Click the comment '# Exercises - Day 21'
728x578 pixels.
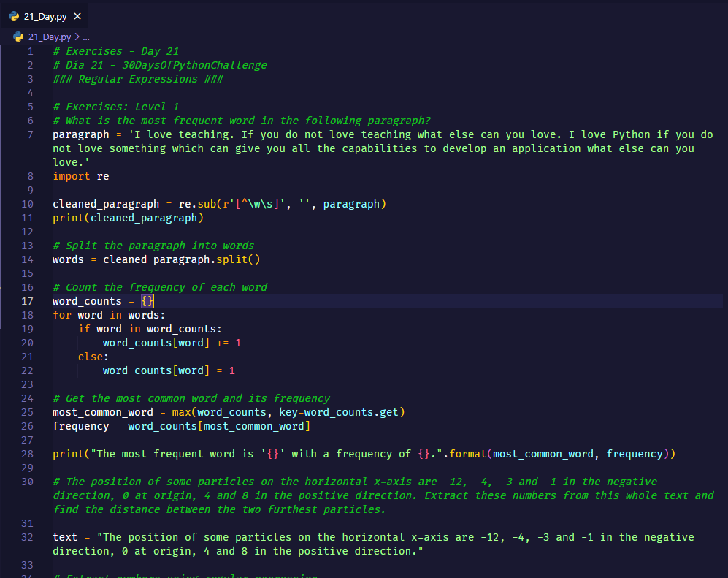(x=115, y=51)
